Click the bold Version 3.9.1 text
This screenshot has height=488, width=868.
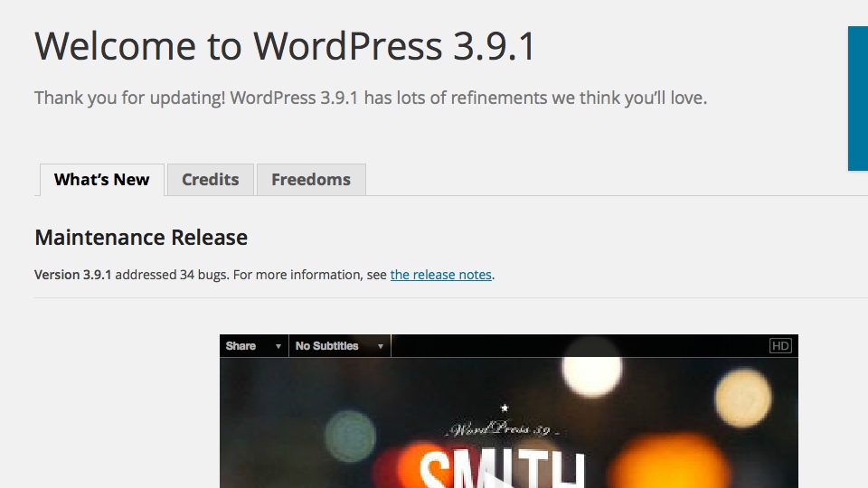[73, 275]
